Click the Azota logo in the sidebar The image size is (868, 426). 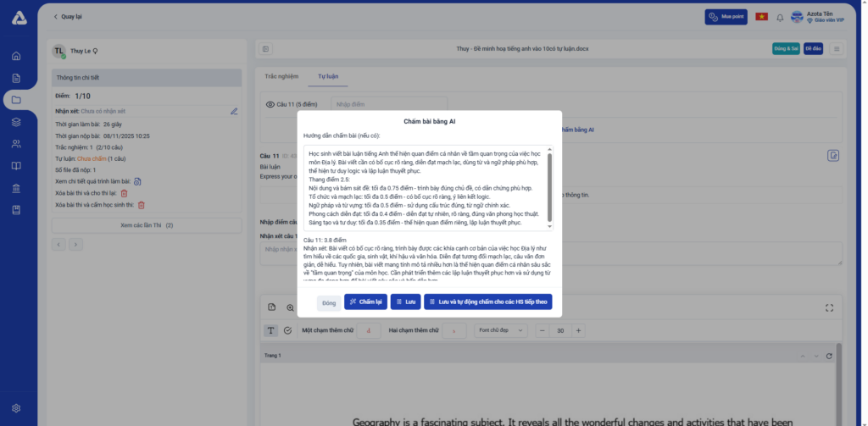click(16, 17)
